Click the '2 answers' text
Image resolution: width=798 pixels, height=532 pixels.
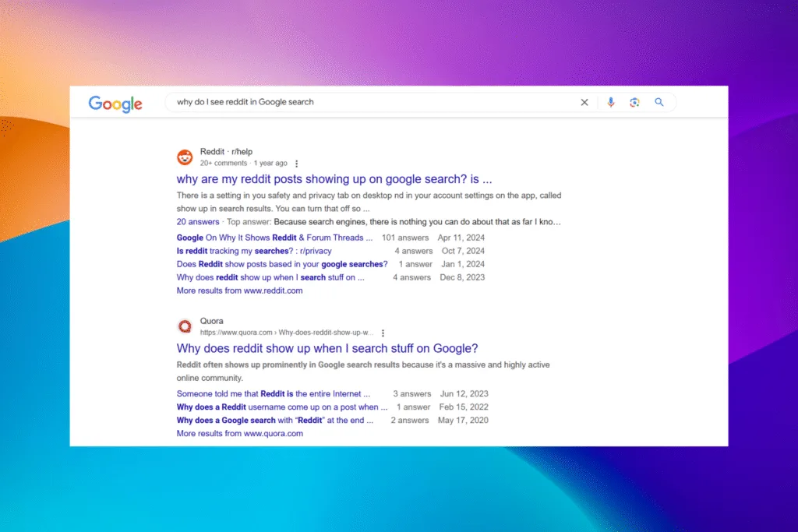pos(410,420)
